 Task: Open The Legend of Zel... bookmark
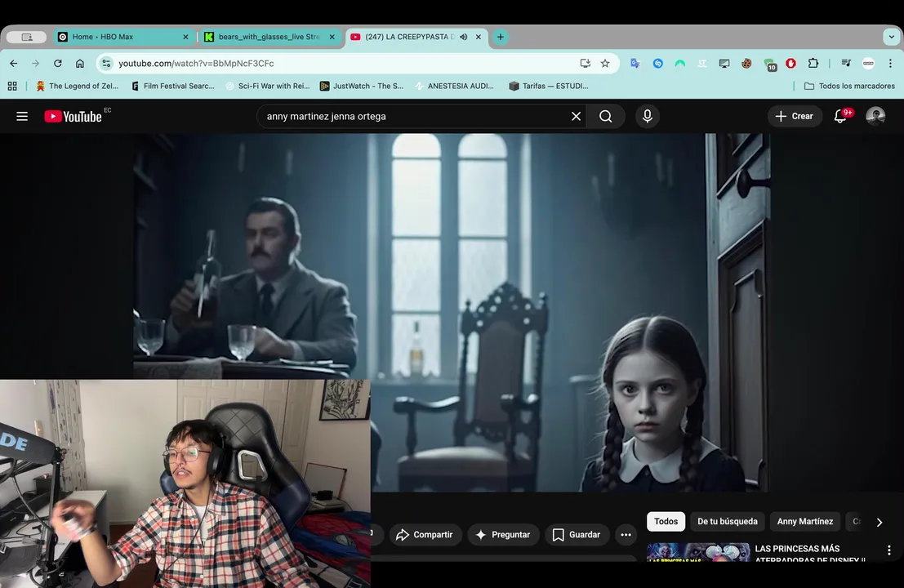pyautogui.click(x=77, y=86)
